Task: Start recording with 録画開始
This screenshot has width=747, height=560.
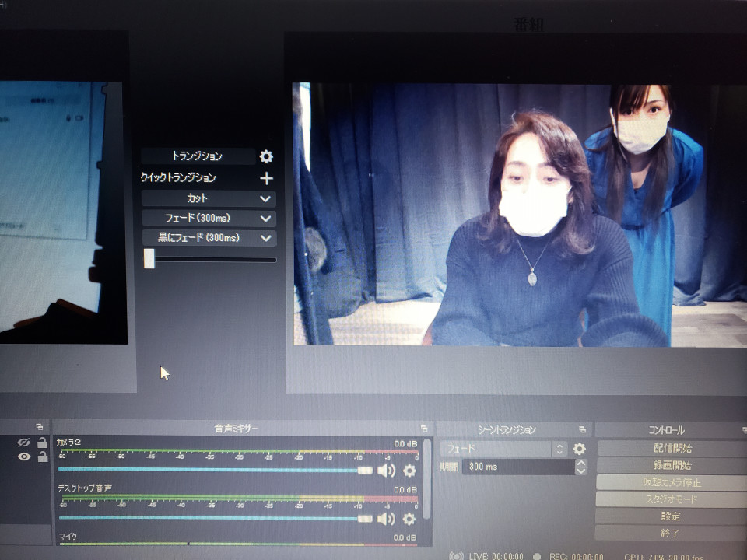Action: (x=672, y=465)
